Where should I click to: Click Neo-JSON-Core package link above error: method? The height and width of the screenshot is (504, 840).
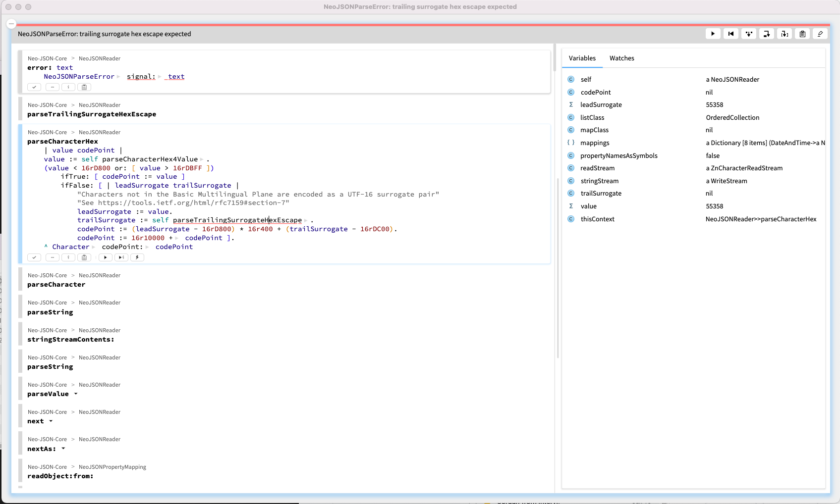(47, 58)
